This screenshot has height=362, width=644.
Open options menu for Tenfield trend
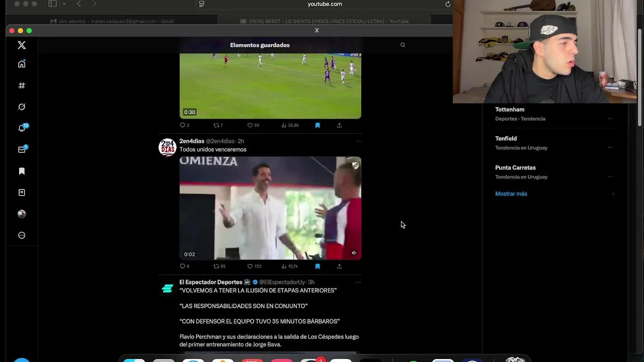tap(610, 148)
